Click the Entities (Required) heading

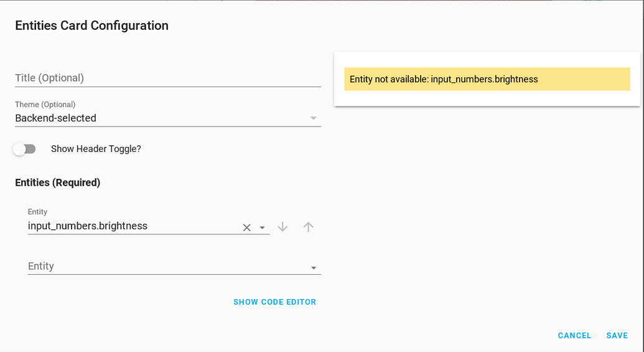point(58,183)
